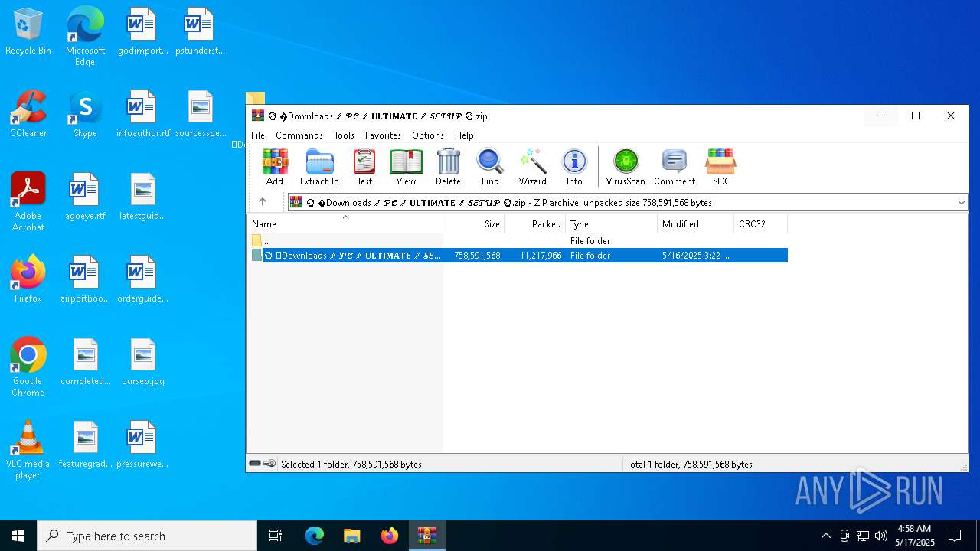The width and height of the screenshot is (980, 551).
Task: Click the Delete toolbar icon
Action: [x=448, y=167]
